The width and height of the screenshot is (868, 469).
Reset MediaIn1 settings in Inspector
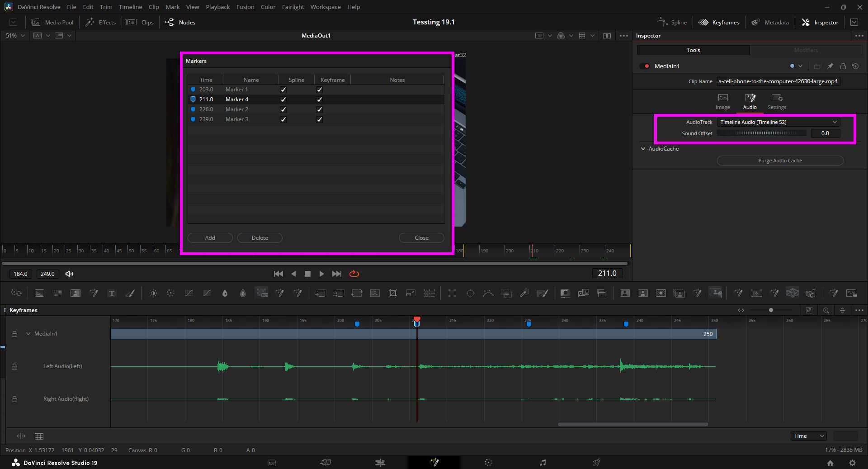click(x=855, y=66)
